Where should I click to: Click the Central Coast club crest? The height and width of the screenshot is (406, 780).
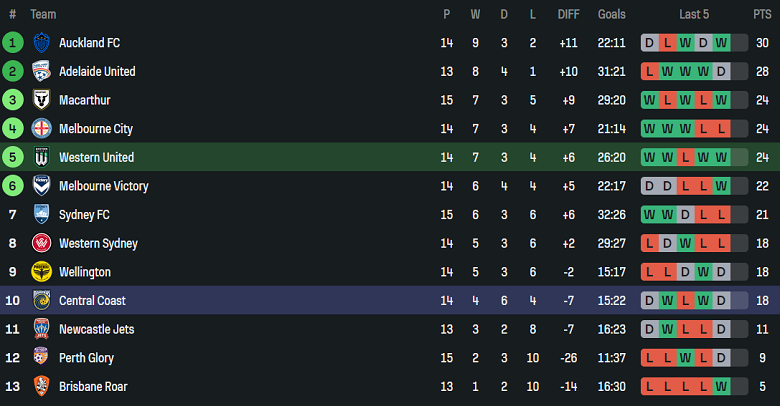41,301
